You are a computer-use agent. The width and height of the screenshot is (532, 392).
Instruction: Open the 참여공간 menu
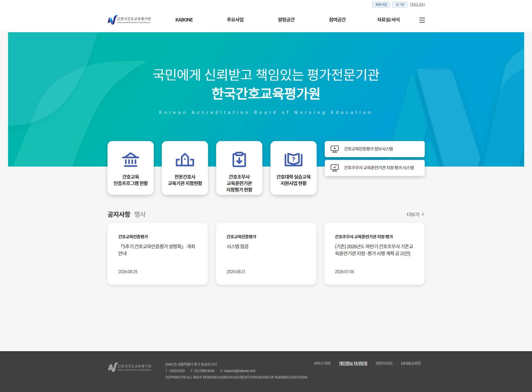337,20
